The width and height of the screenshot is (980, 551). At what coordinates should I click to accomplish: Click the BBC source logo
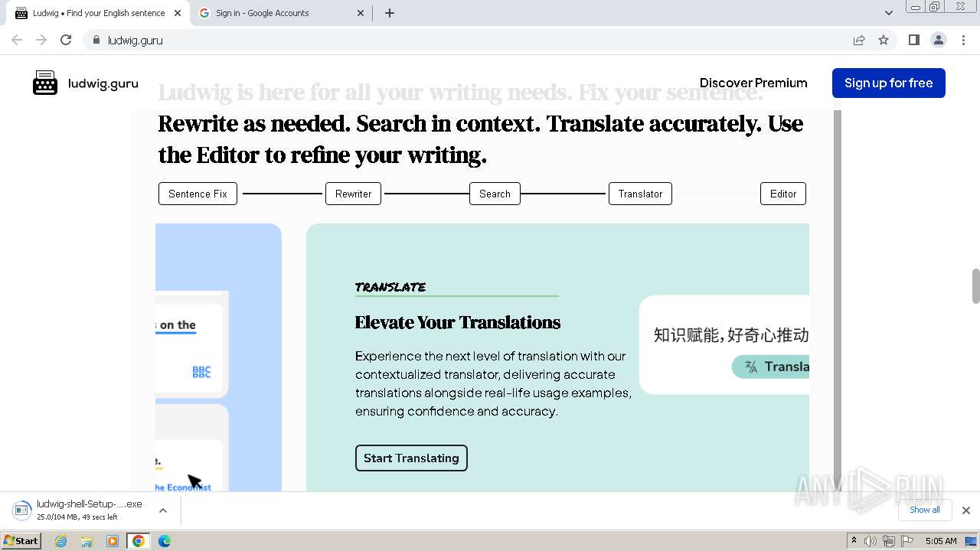[201, 372]
